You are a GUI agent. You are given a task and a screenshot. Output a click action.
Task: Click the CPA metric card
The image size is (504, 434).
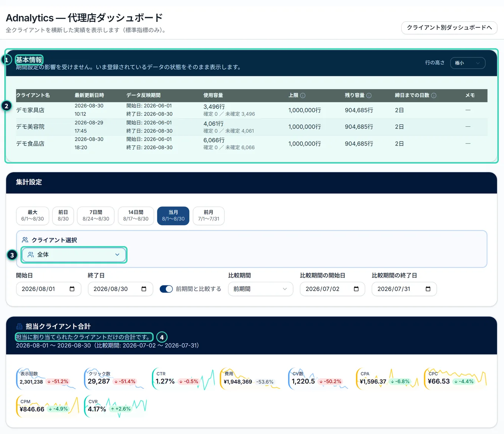387,378
